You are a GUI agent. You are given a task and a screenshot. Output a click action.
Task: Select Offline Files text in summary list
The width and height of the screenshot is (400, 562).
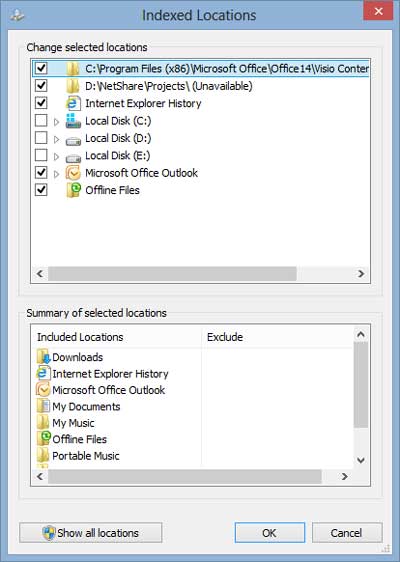point(80,439)
